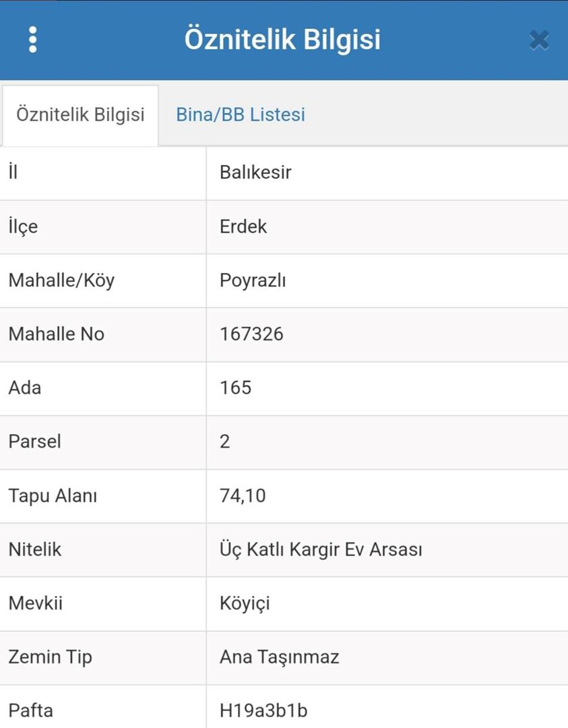Select the Ana Taşınmaz value
Screen dimensions: 568x728
(x=279, y=657)
